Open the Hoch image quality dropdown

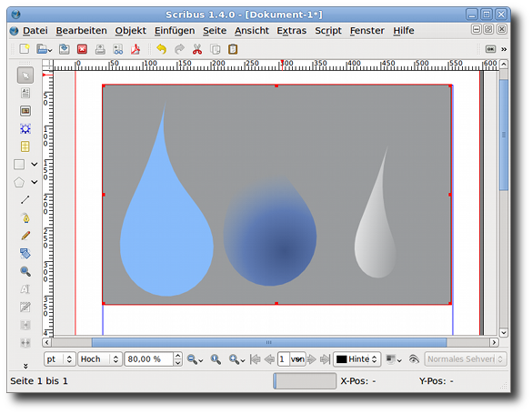[100, 359]
